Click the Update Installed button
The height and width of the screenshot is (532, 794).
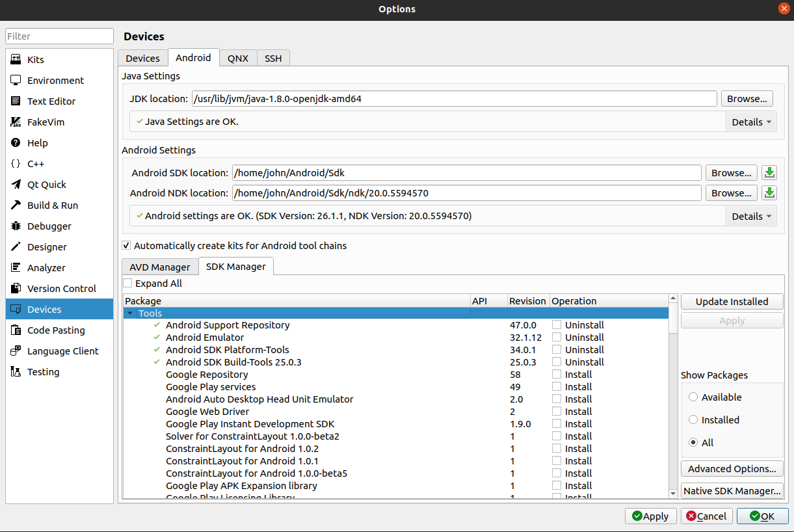(x=732, y=302)
